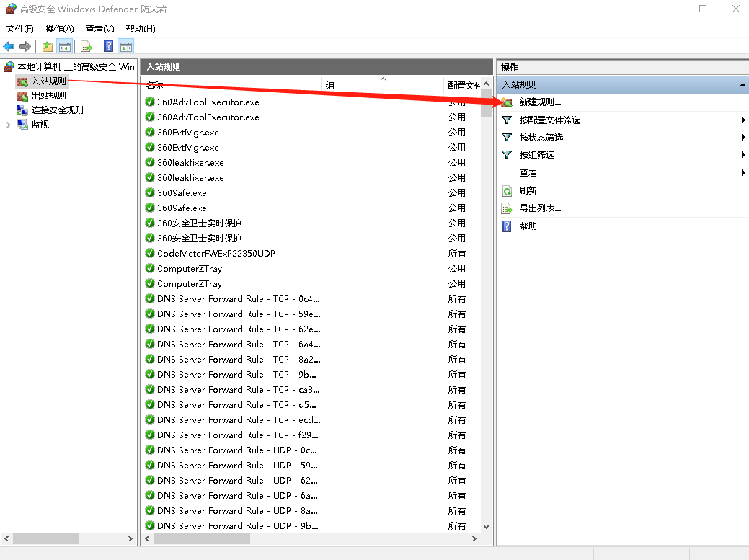The height and width of the screenshot is (560, 749).
Task: Click the blue Help question mark toolbar icon
Action: tap(109, 47)
